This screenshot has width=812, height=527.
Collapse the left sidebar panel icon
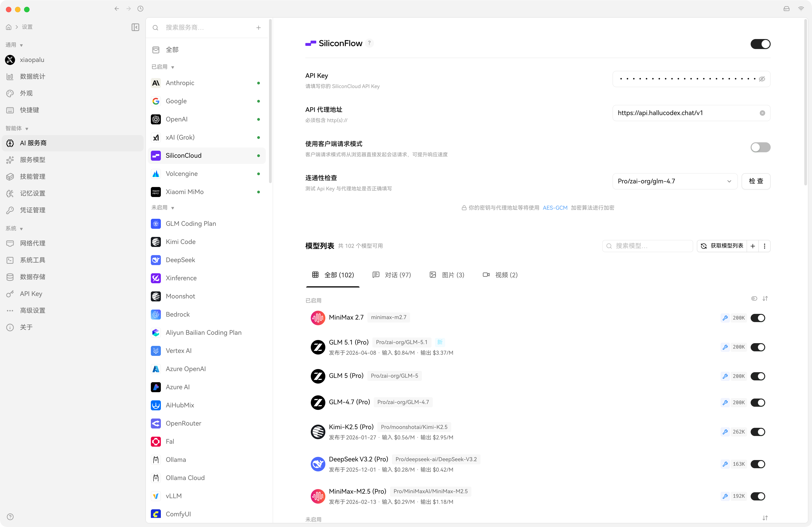[x=135, y=27]
